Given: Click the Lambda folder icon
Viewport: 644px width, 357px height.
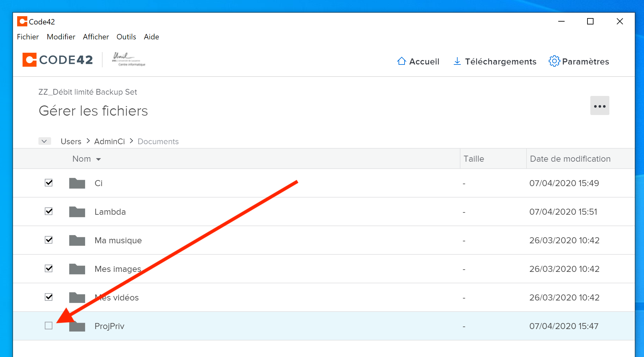Looking at the screenshot, I should (77, 212).
